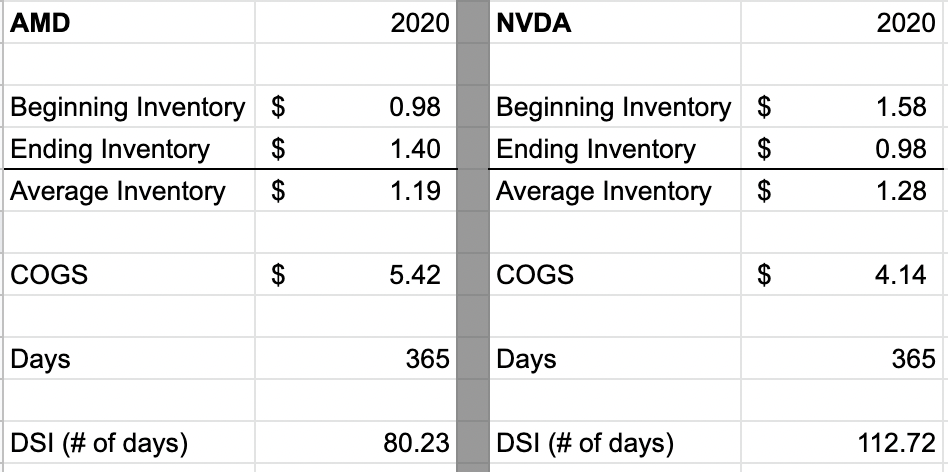Select the NVDA Days value 365
This screenshot has height=472, width=948.
pos(913,359)
